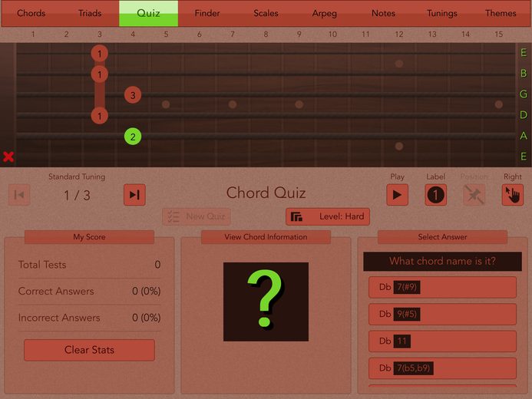Click the Select Answer header
Screen dimensions: 532x399
pos(442,237)
